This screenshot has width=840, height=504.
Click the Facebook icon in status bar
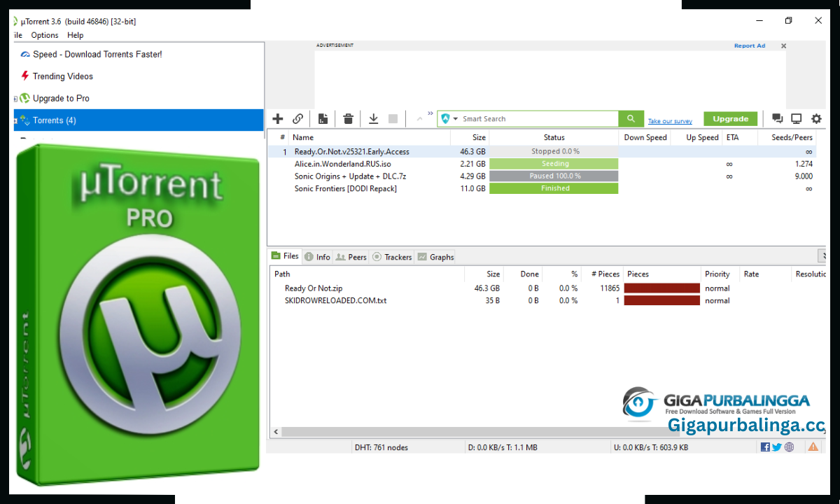(765, 447)
